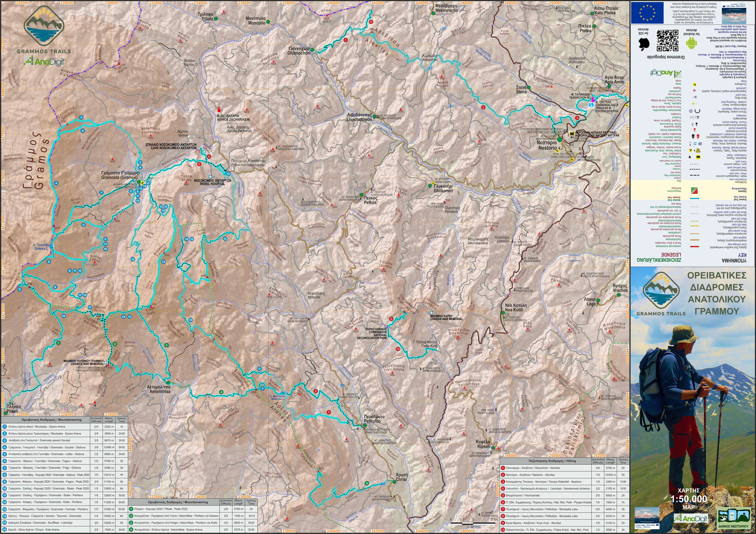Click the upside-down 'Grammos topoguide' heading
This screenshot has width=756, height=534.
665,57
